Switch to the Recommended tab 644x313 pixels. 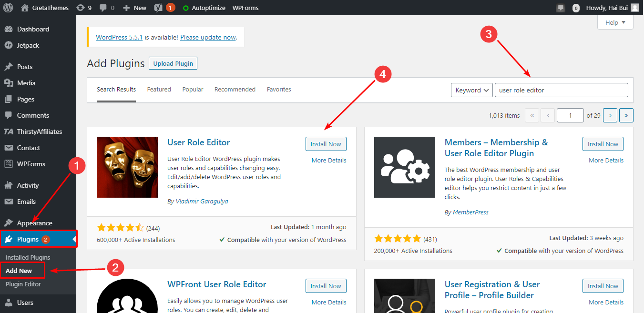(x=235, y=90)
